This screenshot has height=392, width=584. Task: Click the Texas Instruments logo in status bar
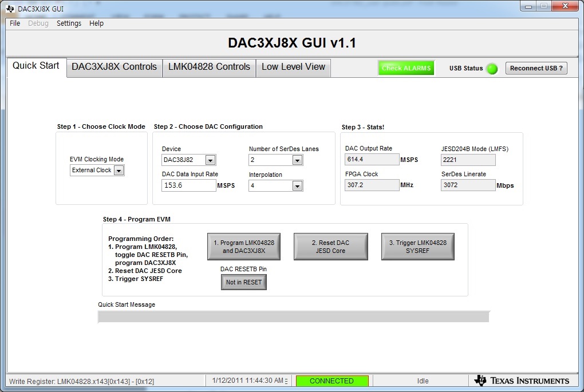(x=522, y=381)
